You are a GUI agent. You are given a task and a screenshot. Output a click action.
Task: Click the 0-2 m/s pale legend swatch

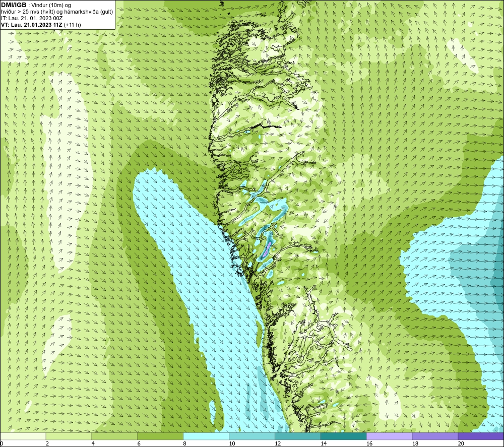click(23, 436)
